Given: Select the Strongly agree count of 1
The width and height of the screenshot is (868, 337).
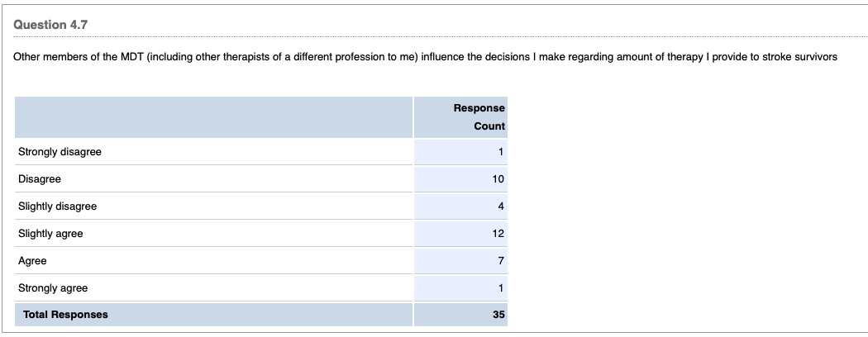Looking at the screenshot, I should pyautogui.click(x=501, y=288).
